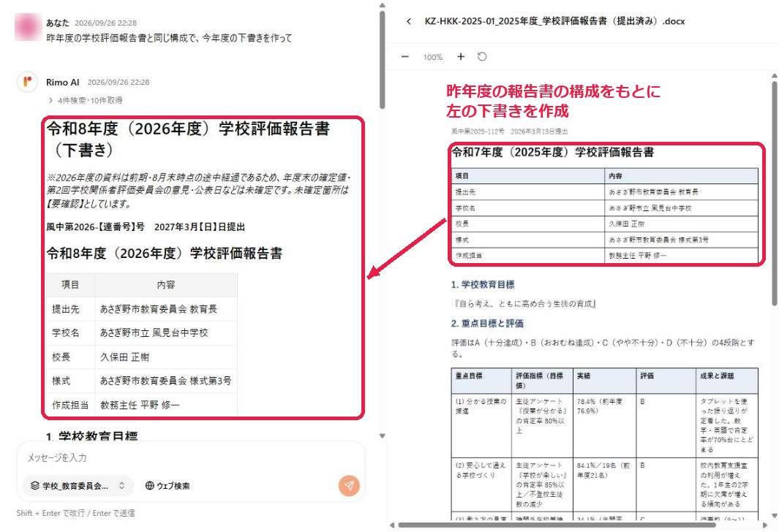Click the あさぎ野市教育委員会 様式第3号 cell in document

[682, 240]
